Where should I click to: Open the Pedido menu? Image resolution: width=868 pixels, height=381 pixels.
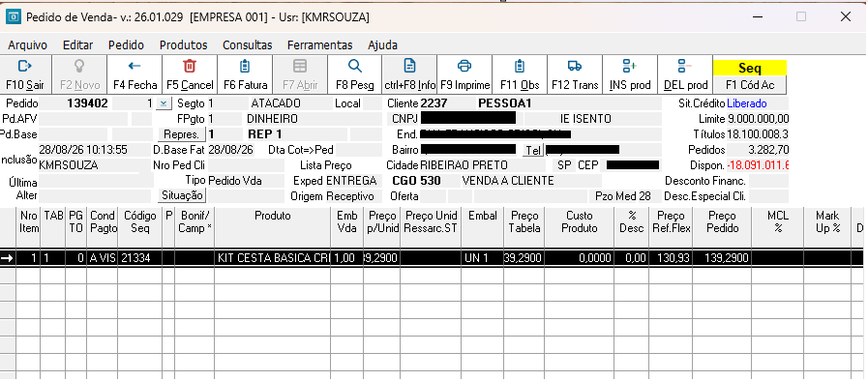tap(126, 45)
